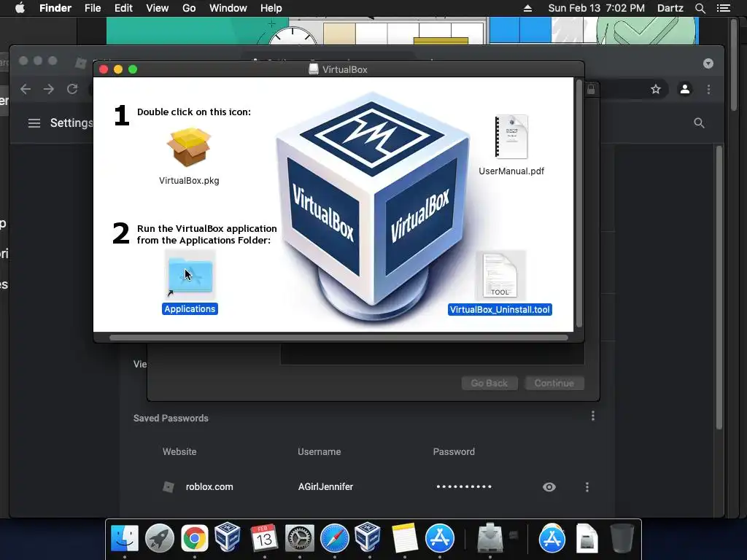Open the Apple menu

click(x=20, y=8)
